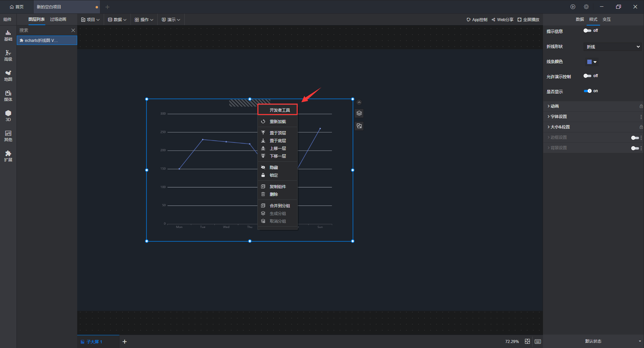Viewport: 644px width, 348px height.
Task: Select 开发者工具 in the context menu
Action: pos(278,110)
